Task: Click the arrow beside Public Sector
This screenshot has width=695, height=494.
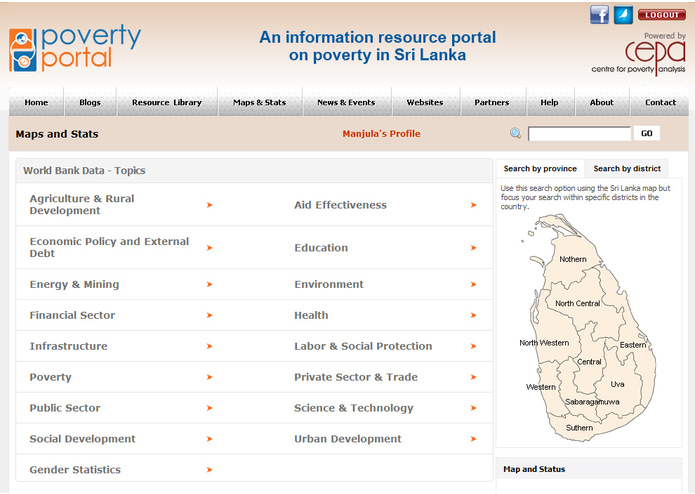Action: point(210,408)
